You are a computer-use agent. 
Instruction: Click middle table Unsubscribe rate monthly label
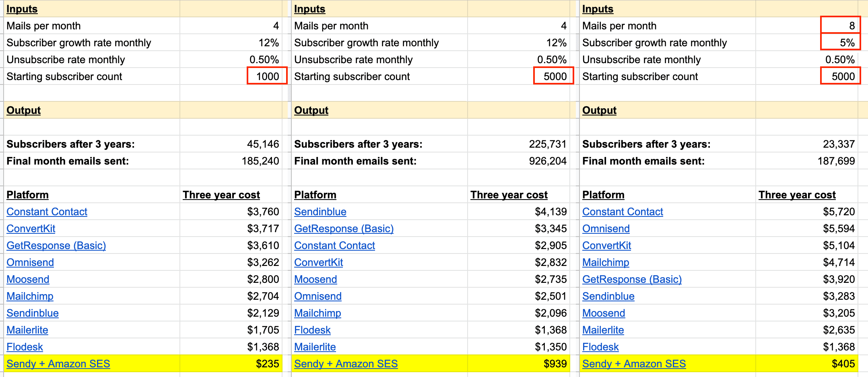click(x=353, y=60)
